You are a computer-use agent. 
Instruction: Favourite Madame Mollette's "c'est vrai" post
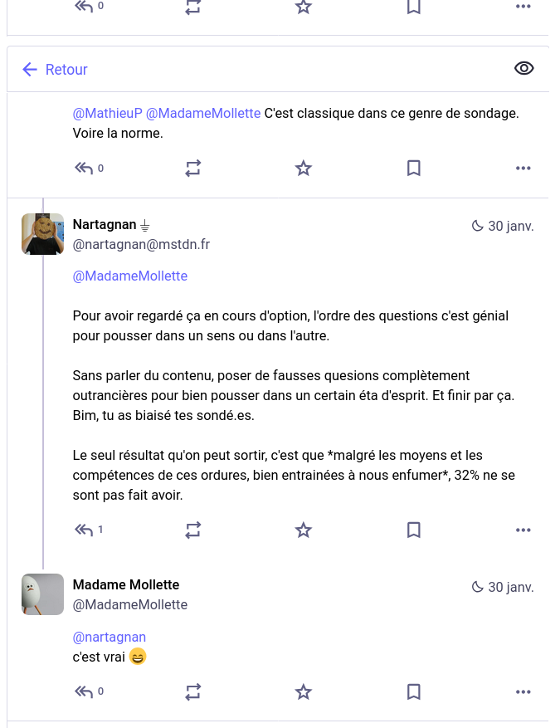304,691
